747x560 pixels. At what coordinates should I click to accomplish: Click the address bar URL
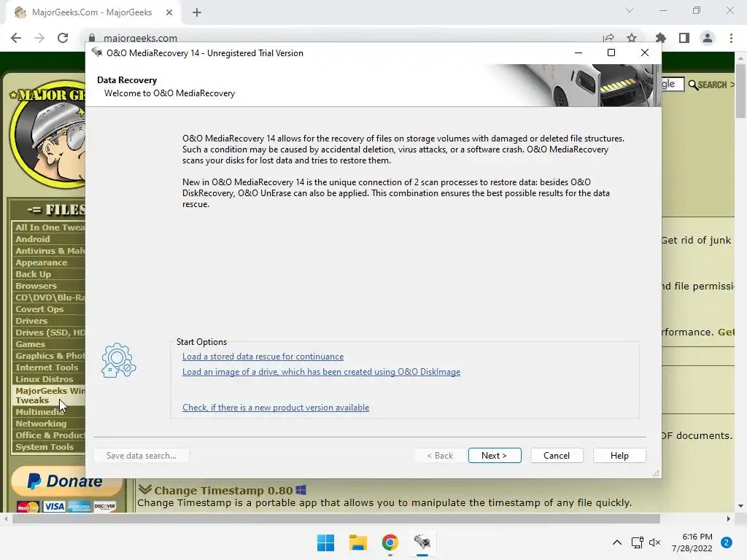141,38
